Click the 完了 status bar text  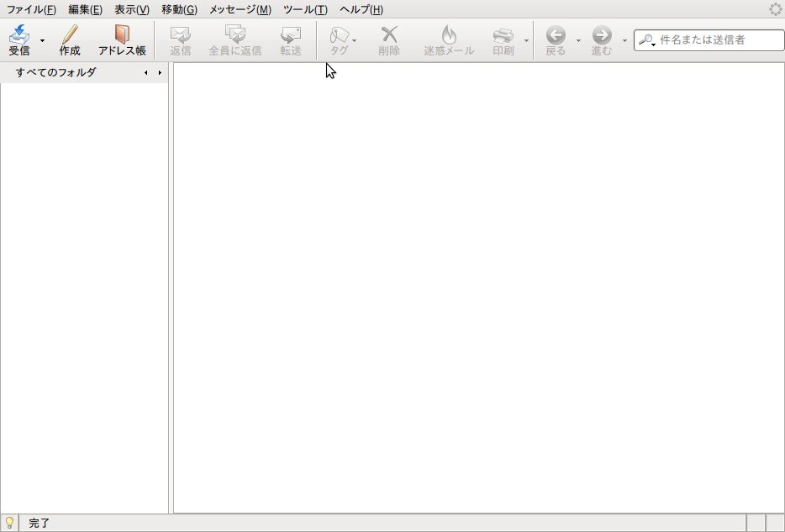point(39,524)
